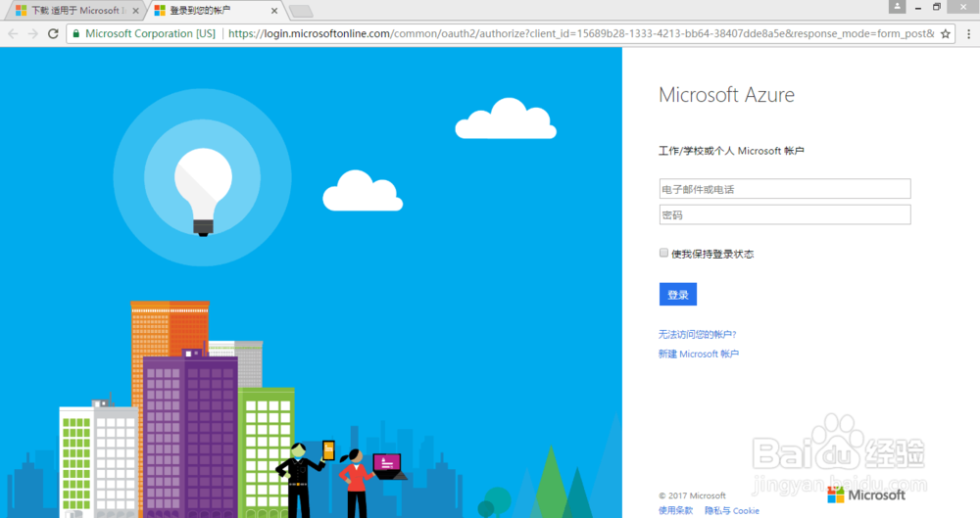Screen dimensions: 980x518
Task: Open a new tab with the new-tab button
Action: coord(301,11)
